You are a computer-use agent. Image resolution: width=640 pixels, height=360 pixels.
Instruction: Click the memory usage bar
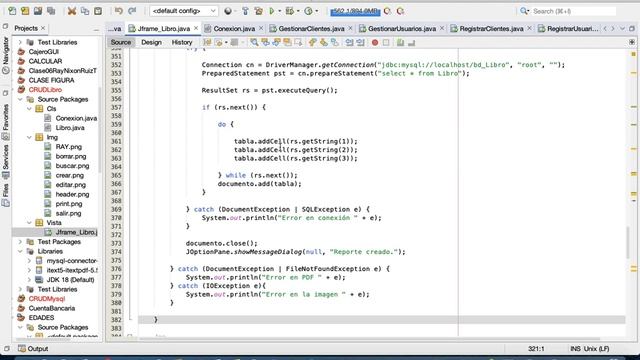[355, 11]
